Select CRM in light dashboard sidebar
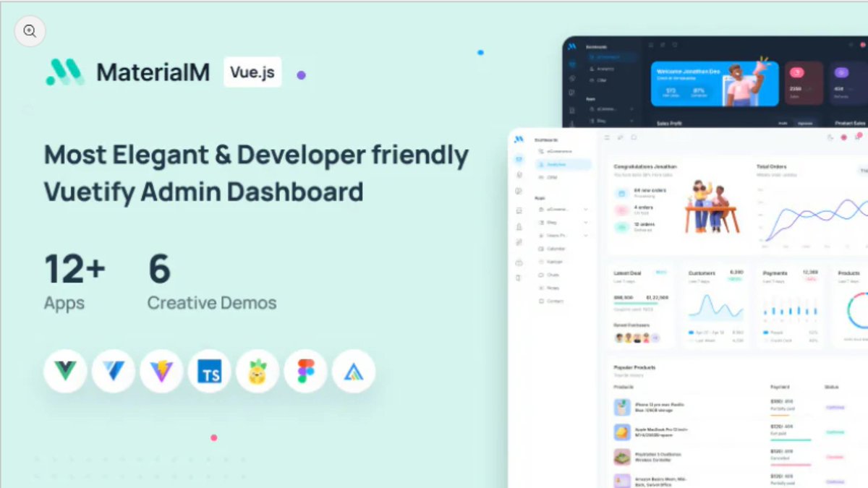868x488 pixels. (548, 177)
